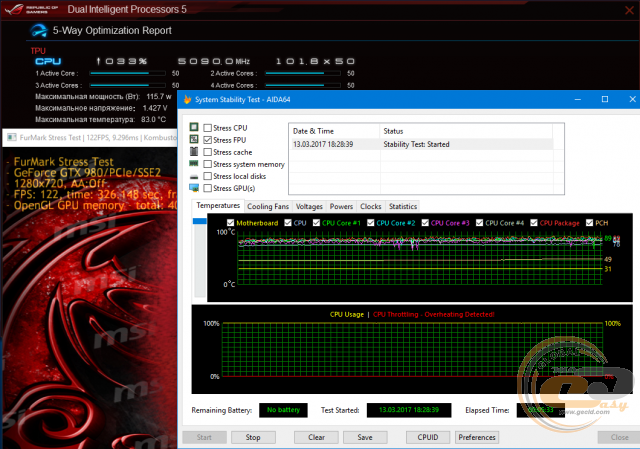This screenshot has width=640, height=449.
Task: Click the blue graph selector bar left of chart
Action: pos(200,221)
